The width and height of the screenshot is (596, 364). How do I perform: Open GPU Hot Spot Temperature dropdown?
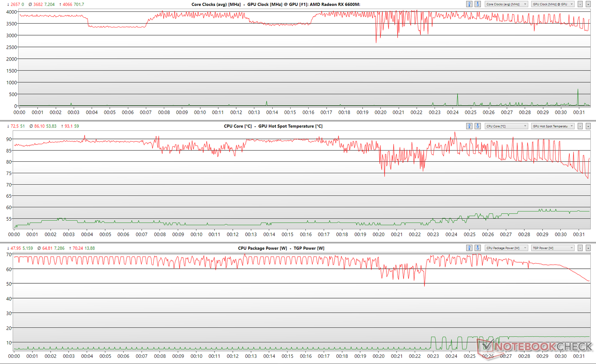click(x=553, y=126)
